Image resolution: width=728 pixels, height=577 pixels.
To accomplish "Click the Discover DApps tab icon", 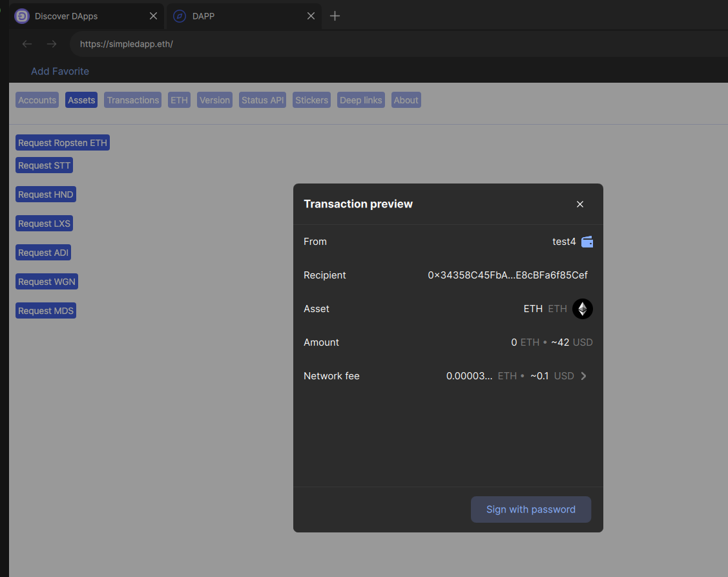I will click(22, 16).
